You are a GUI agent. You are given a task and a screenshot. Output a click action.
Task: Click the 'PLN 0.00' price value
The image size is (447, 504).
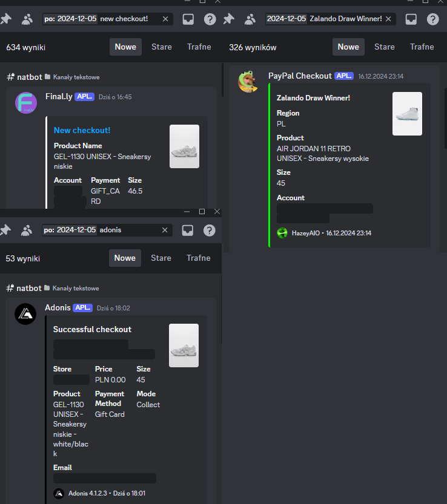[110, 380]
